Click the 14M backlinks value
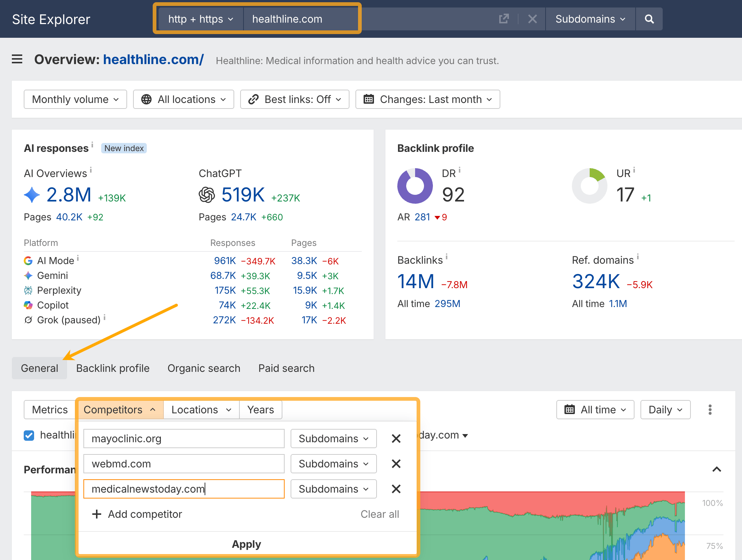Viewport: 742px width, 560px height. coord(415,281)
